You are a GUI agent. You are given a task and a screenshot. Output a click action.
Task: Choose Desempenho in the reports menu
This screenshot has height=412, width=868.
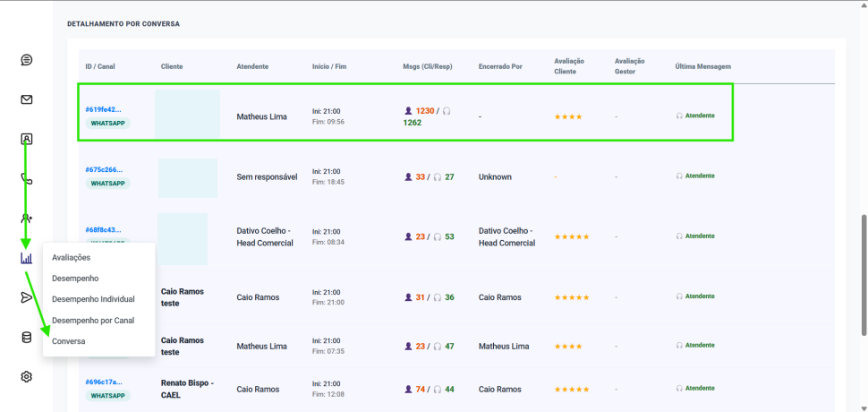[75, 279]
